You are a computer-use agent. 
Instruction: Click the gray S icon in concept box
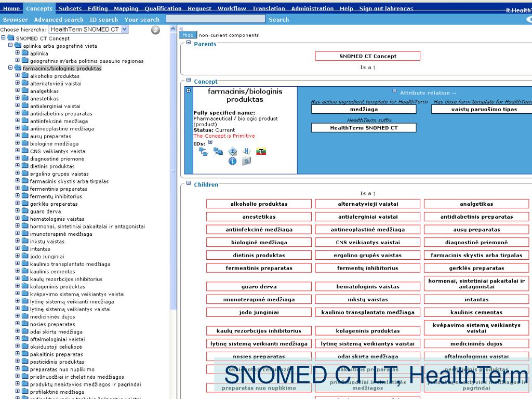coord(247,161)
